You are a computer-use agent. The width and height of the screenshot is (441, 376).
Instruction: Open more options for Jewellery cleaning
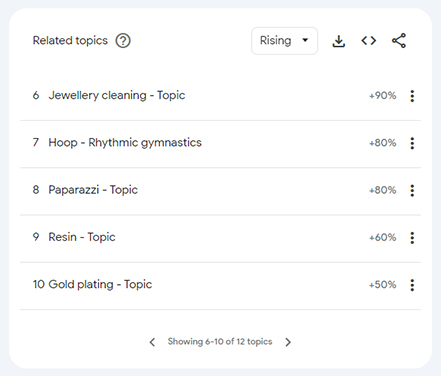412,96
